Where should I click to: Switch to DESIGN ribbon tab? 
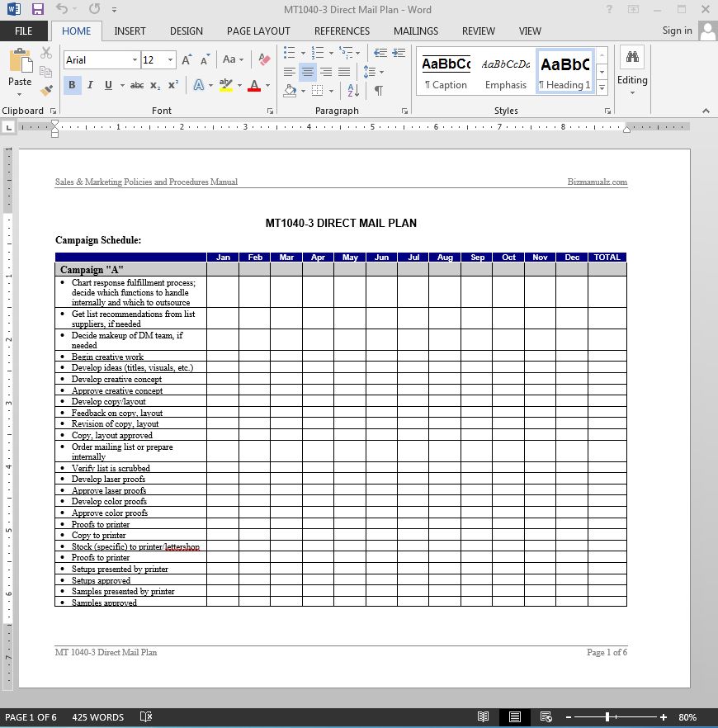click(187, 31)
